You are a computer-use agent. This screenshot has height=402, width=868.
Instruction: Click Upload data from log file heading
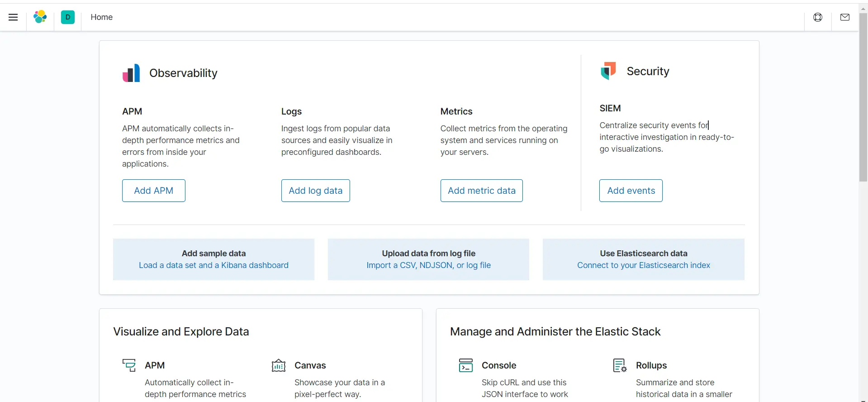[x=429, y=254]
